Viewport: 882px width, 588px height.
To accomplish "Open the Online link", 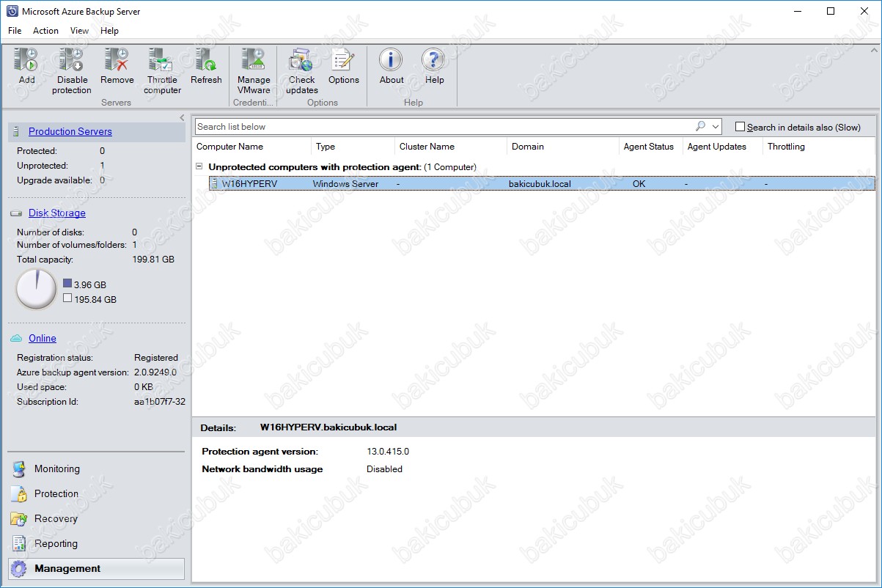I will pyautogui.click(x=43, y=338).
